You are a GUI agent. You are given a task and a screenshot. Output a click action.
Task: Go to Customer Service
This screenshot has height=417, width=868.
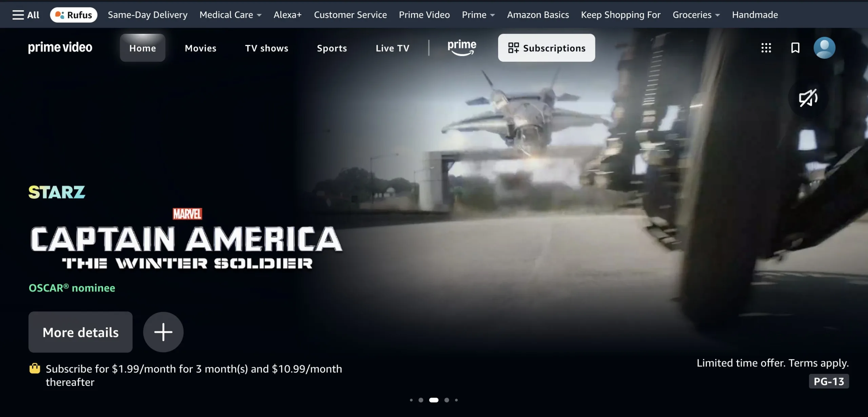point(350,15)
